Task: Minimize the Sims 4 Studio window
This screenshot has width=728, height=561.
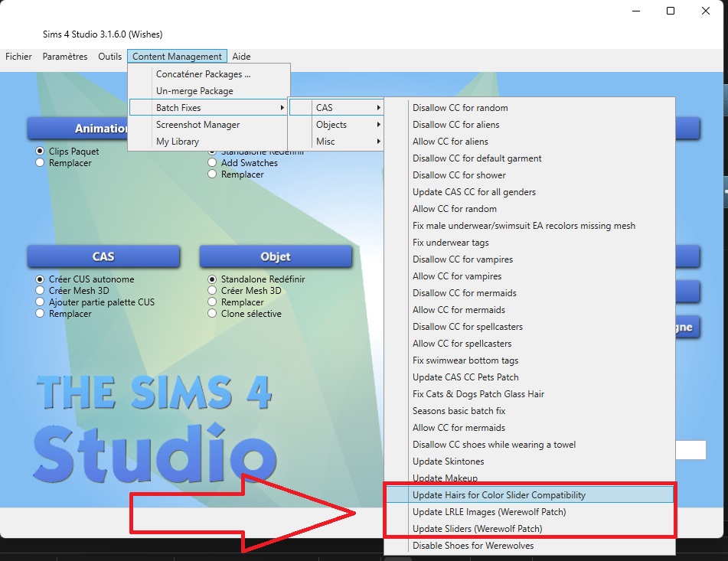Action: 636,11
